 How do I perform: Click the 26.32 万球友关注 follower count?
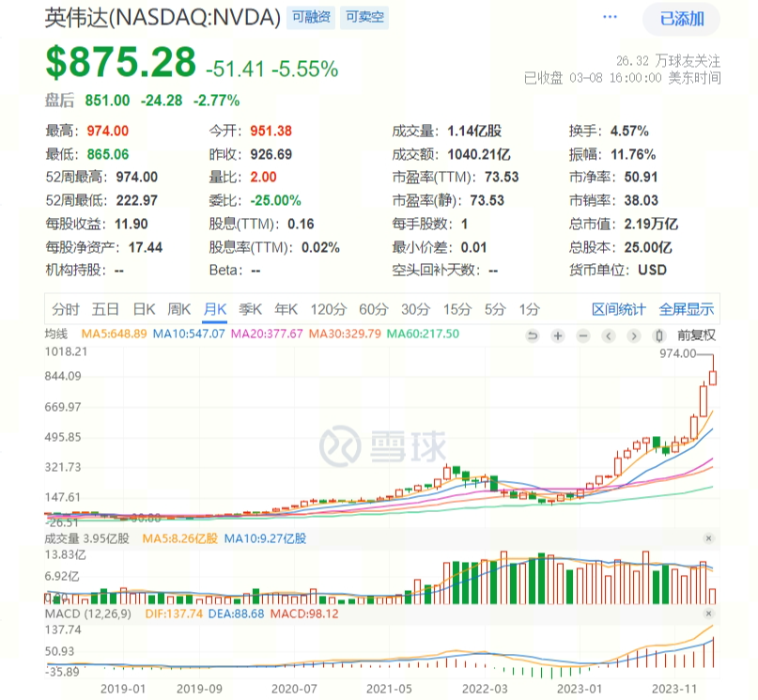669,61
